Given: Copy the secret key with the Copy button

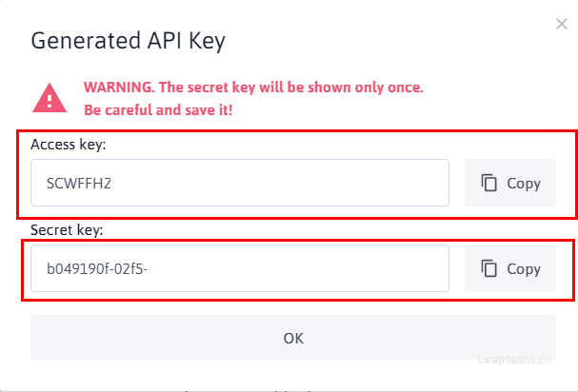Looking at the screenshot, I should pyautogui.click(x=510, y=268).
